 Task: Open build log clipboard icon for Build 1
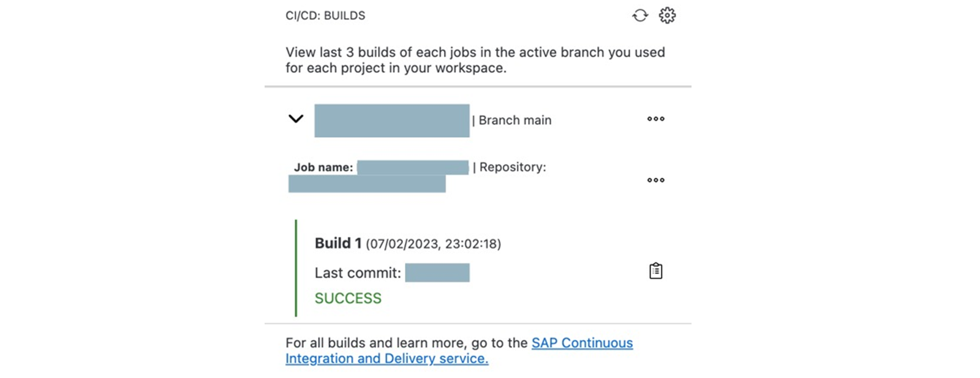point(656,271)
